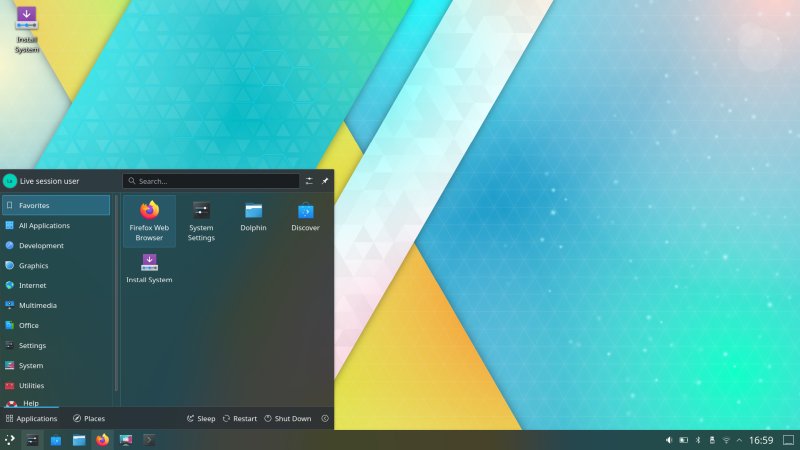Open the monitor app icon on the taskbar
This screenshot has height=450, width=800.
click(x=126, y=440)
